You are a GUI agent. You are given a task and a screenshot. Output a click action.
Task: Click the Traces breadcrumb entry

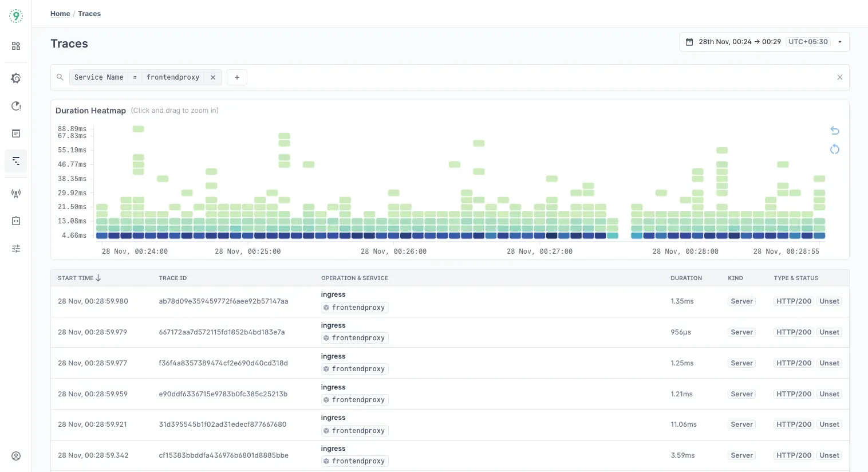(89, 13)
